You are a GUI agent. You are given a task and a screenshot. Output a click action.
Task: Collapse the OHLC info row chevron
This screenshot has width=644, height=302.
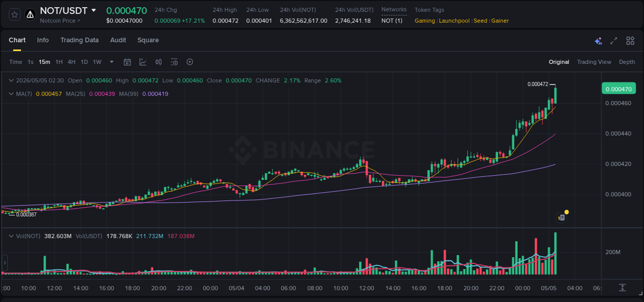tap(11, 80)
